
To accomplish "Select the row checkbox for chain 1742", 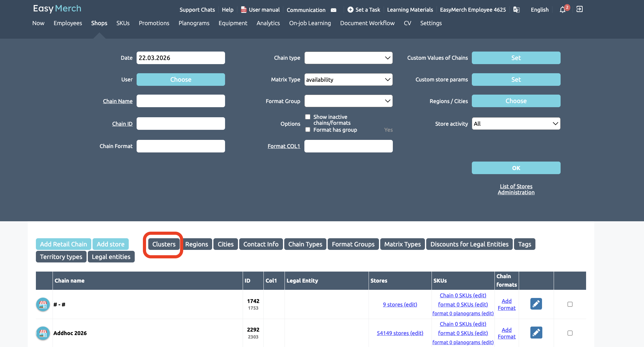I will pos(570,304).
